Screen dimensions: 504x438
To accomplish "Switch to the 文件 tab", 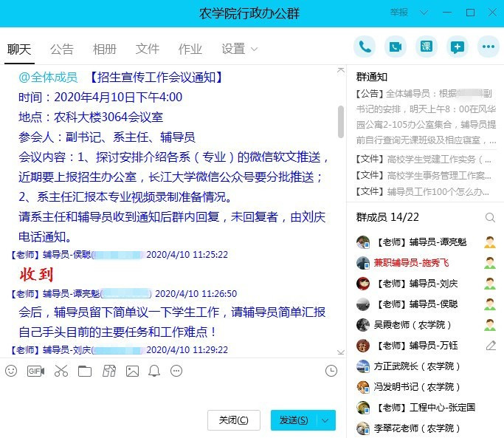I will pos(148,49).
